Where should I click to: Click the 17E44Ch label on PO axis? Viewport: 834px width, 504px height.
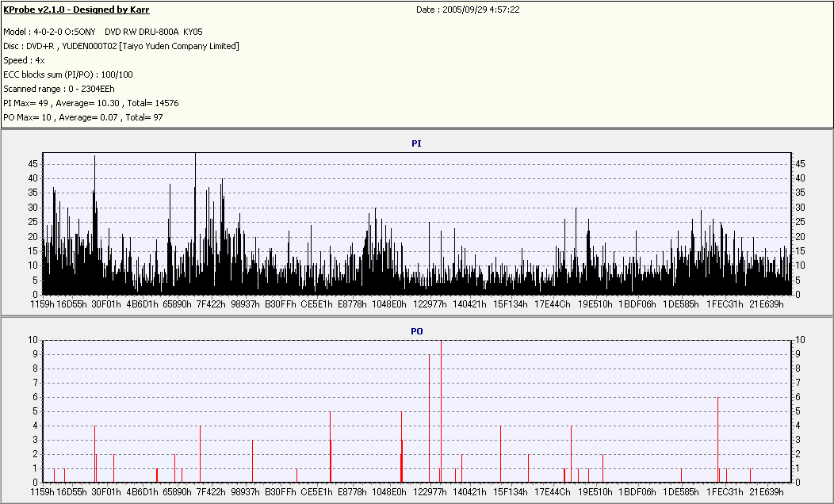552,492
